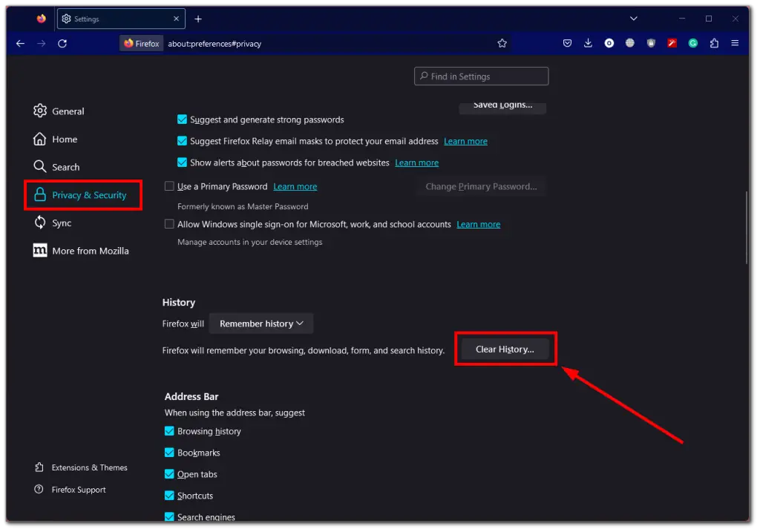Screen dimensions: 760x532
Task: Click the Grammarly extension icon
Action: tap(693, 43)
